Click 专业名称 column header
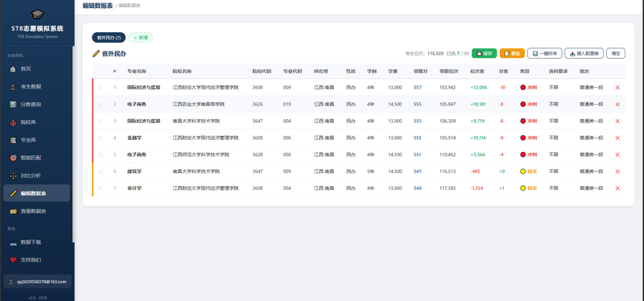644x301 pixels. 136,72
